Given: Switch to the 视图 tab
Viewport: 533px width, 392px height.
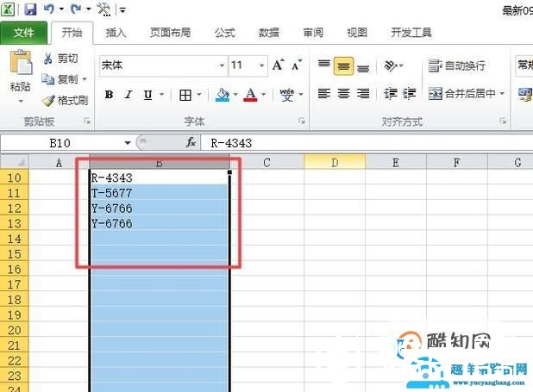Looking at the screenshot, I should [x=357, y=33].
